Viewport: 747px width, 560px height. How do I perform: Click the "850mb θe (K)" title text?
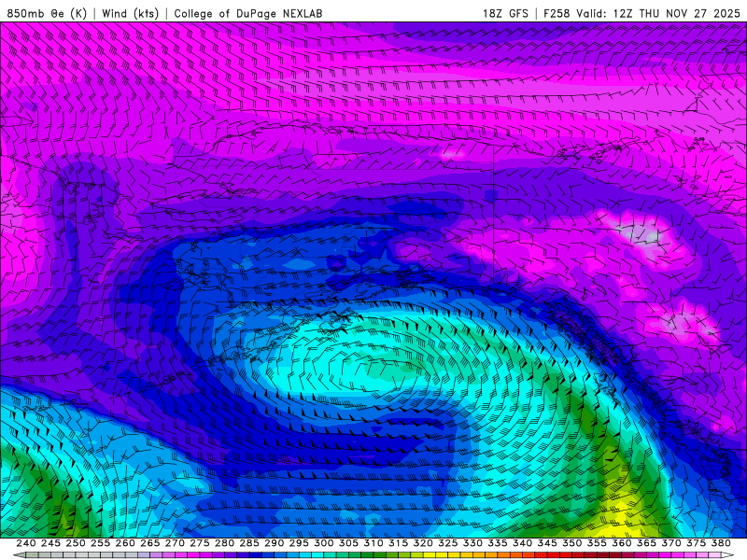[x=47, y=13]
